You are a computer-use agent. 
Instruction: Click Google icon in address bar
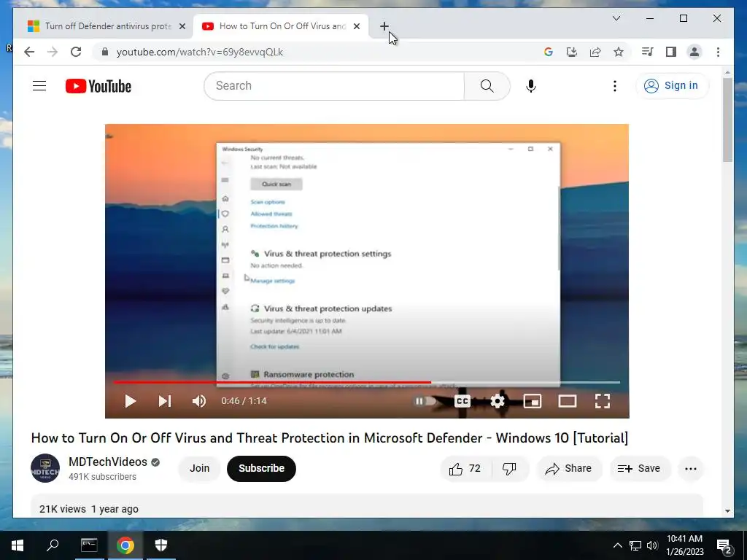[x=549, y=52]
